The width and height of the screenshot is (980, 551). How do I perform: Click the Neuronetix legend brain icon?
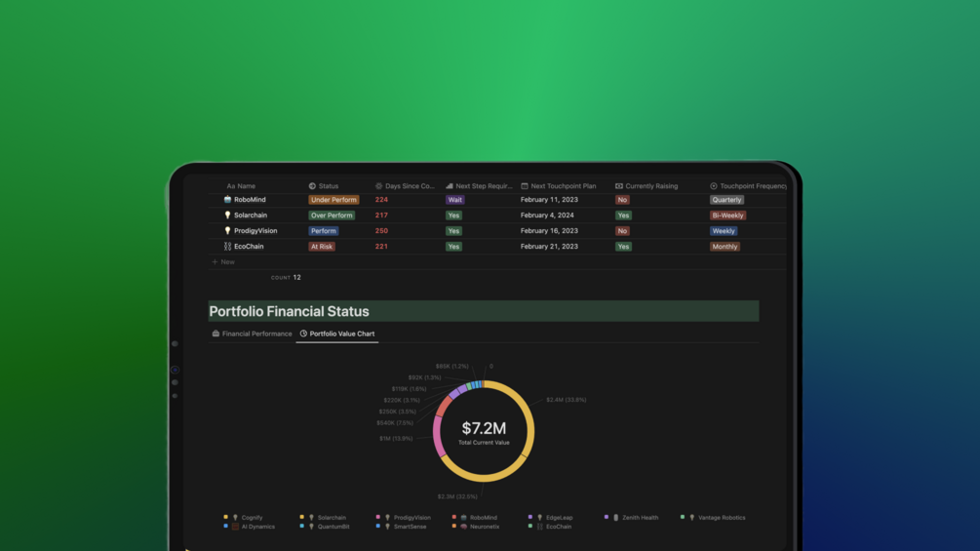464,527
